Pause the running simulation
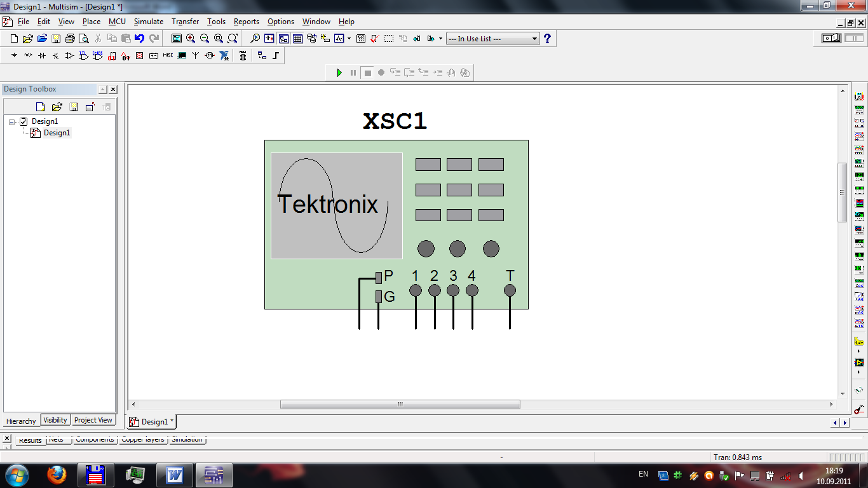Screen dimensions: 868x488 pyautogui.click(x=353, y=73)
